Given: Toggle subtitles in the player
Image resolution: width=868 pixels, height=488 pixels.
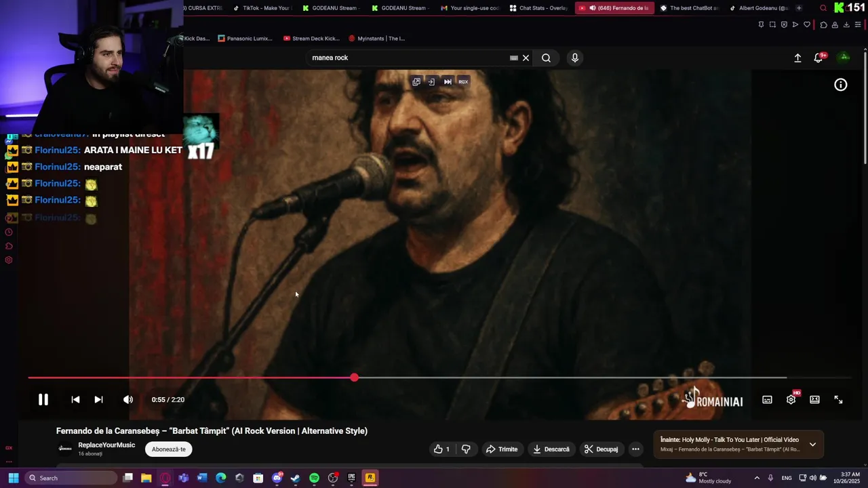Looking at the screenshot, I should [767, 400].
